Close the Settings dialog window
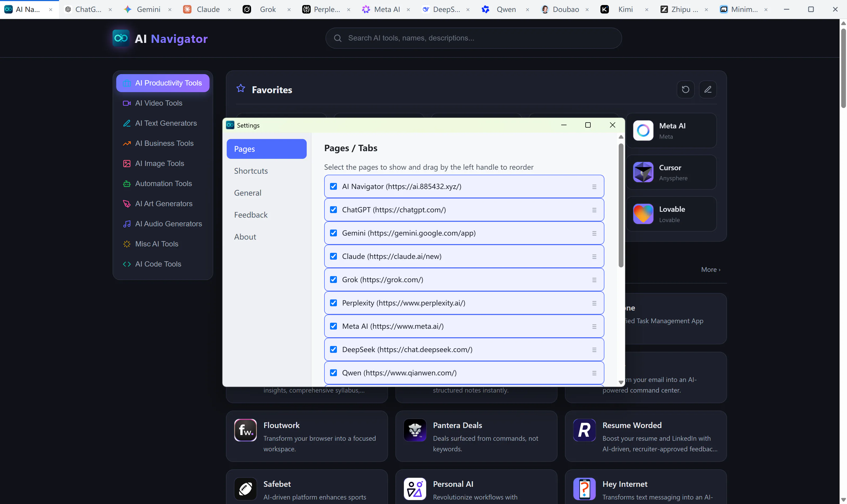The width and height of the screenshot is (847, 504). coord(612,125)
